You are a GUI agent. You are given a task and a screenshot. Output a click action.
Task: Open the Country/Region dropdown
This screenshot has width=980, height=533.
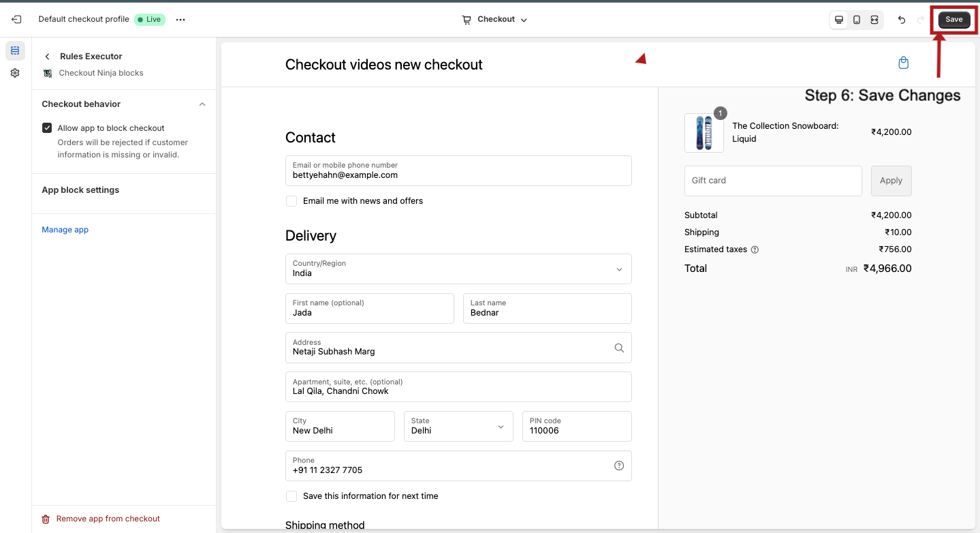coord(458,269)
